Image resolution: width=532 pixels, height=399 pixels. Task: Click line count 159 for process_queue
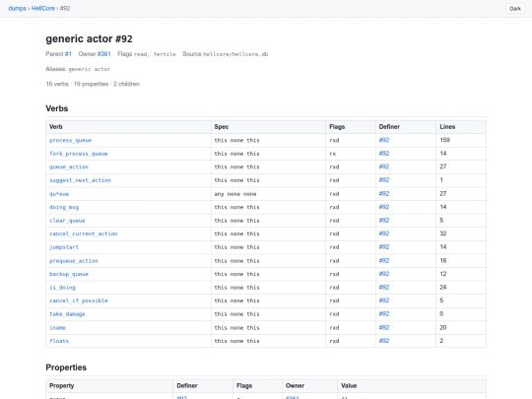tap(444, 140)
